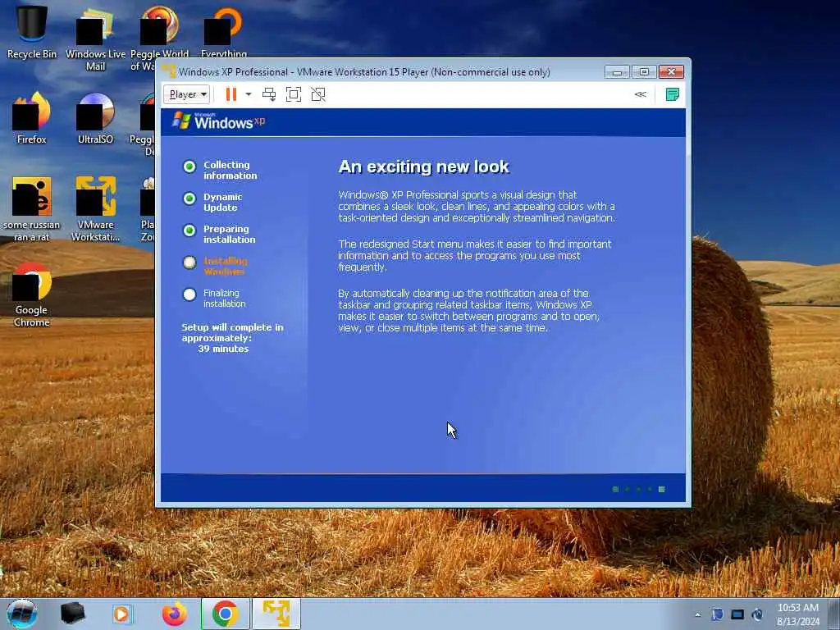
Task: Open network tray icon
Action: click(x=737, y=614)
